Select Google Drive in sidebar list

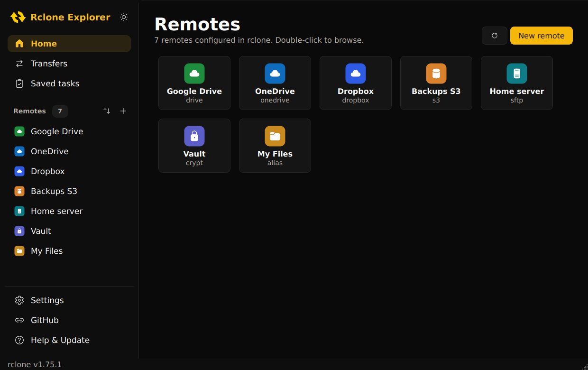click(69, 131)
